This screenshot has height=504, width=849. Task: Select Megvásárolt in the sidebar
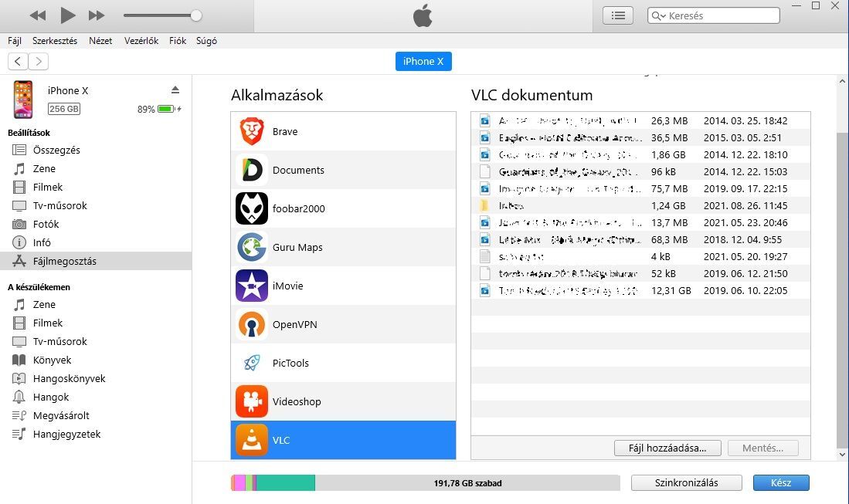tap(96, 415)
